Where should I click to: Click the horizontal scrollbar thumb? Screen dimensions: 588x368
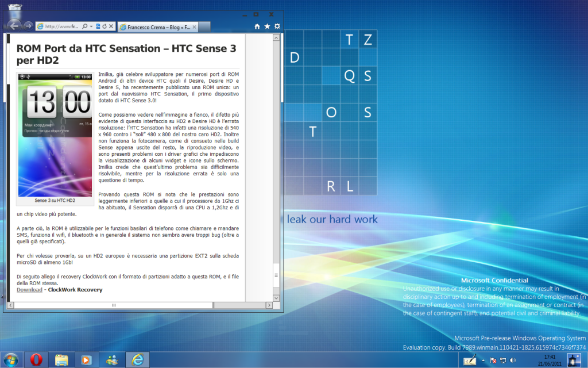(114, 305)
